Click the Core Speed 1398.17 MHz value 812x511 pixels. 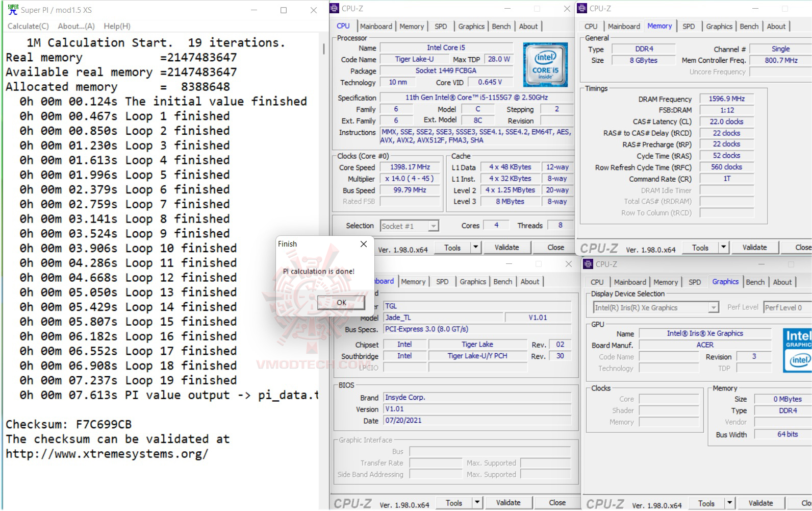click(410, 167)
